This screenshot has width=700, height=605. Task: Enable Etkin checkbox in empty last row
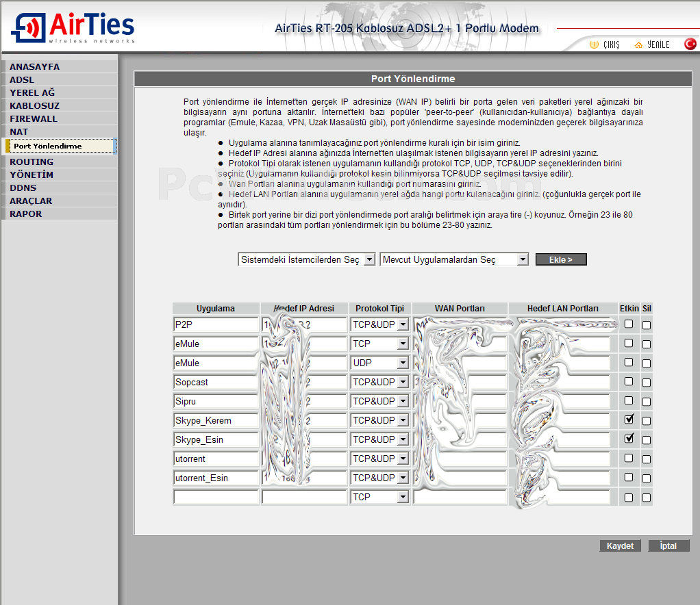coord(629,498)
